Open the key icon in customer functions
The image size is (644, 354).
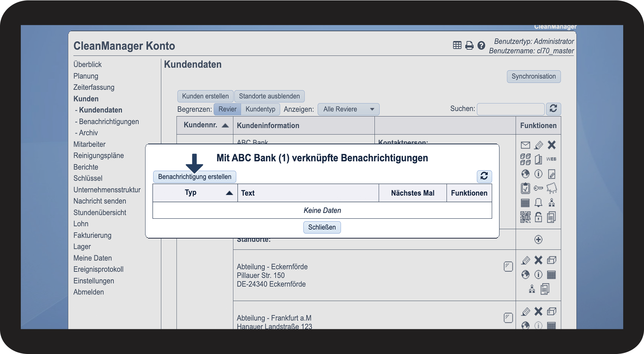(538, 188)
